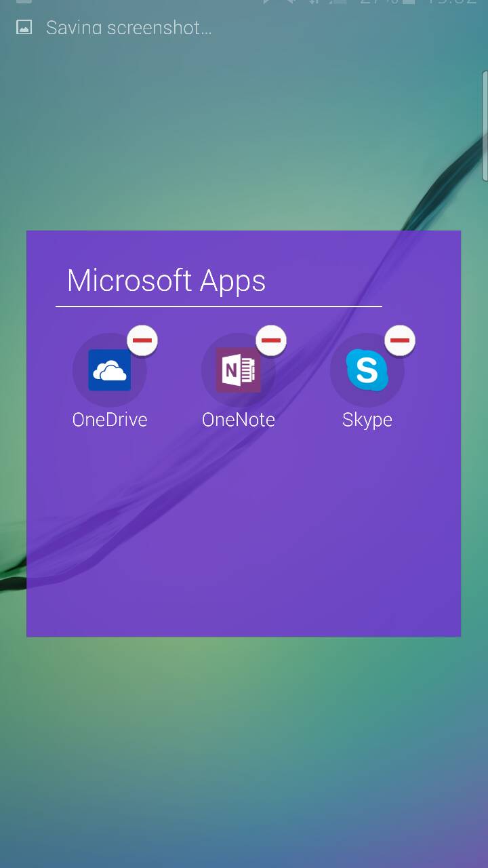Open the Skype app icon
This screenshot has height=868, width=488.
pos(367,370)
